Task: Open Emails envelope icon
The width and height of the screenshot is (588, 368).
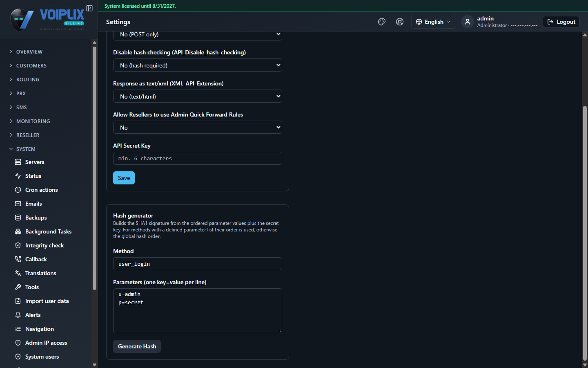Action: (x=18, y=204)
